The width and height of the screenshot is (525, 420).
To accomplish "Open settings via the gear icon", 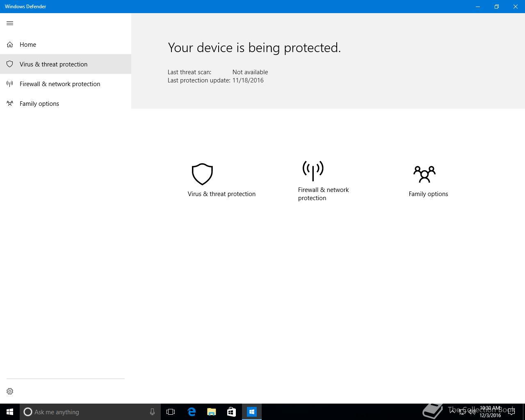I will click(x=10, y=391).
